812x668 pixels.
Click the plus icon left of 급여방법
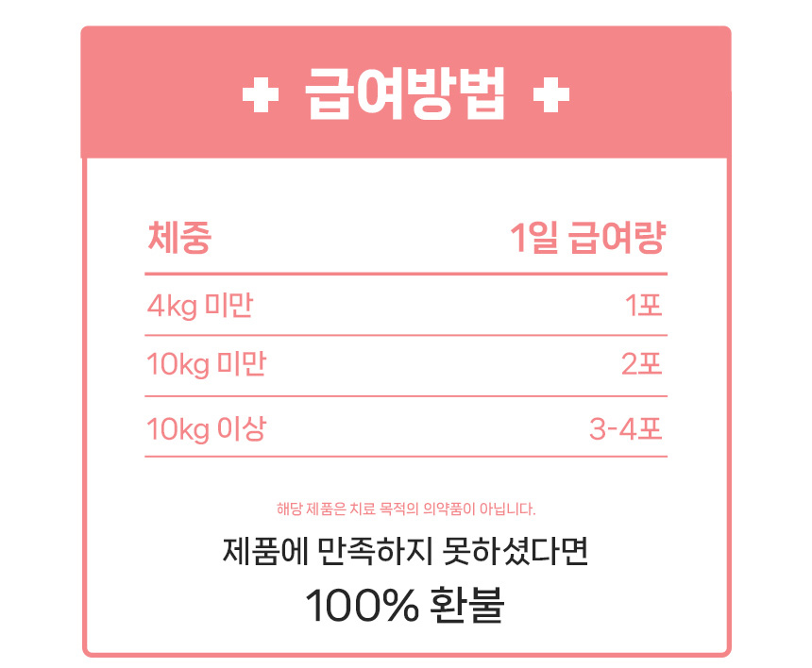[x=261, y=96]
